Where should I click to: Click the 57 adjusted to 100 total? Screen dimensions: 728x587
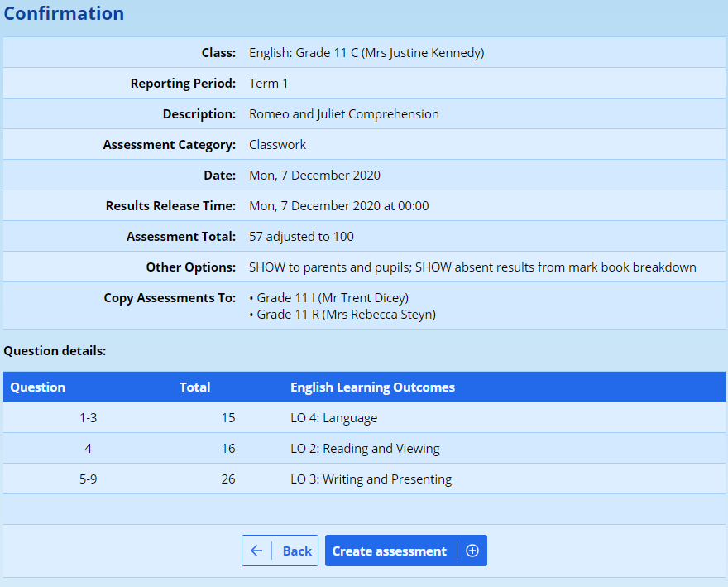tap(301, 237)
